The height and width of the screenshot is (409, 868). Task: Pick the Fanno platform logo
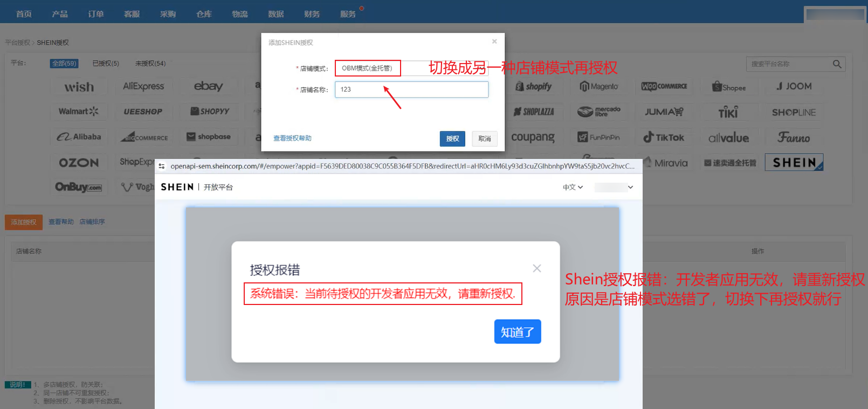(x=794, y=137)
